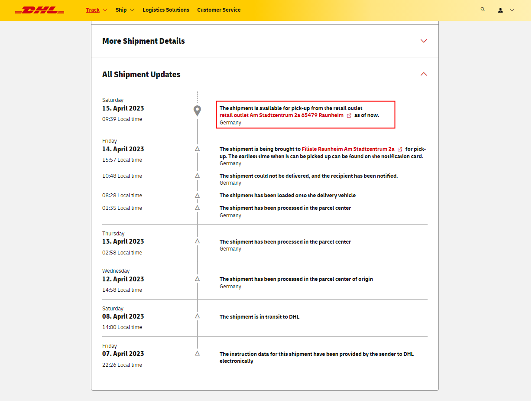
Task: Select the Track menu item
Action: tap(93, 10)
